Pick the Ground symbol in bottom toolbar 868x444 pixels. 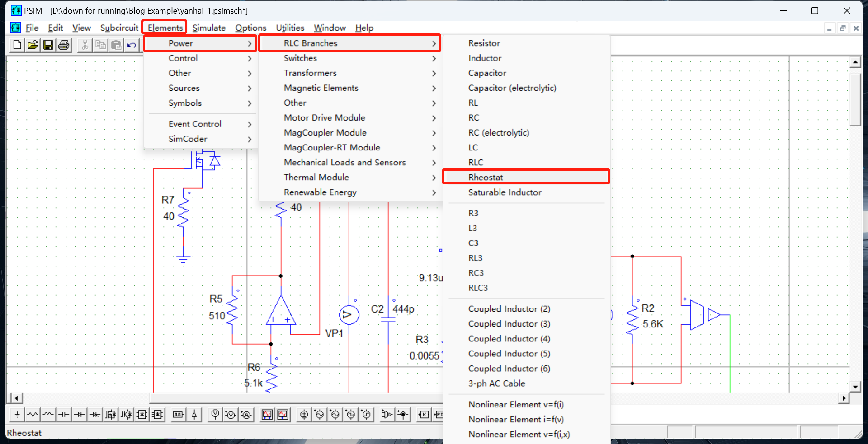(x=17, y=415)
